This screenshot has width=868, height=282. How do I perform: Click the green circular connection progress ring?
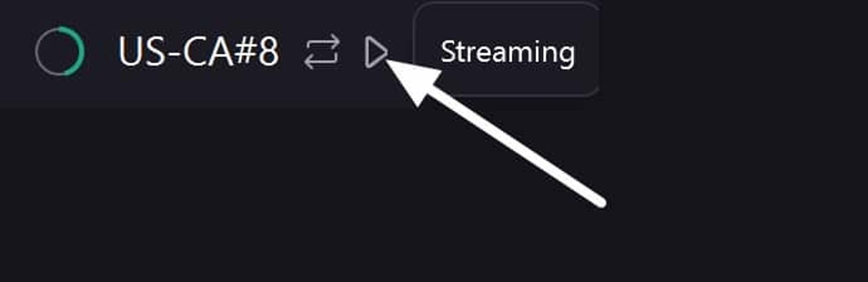(x=60, y=51)
